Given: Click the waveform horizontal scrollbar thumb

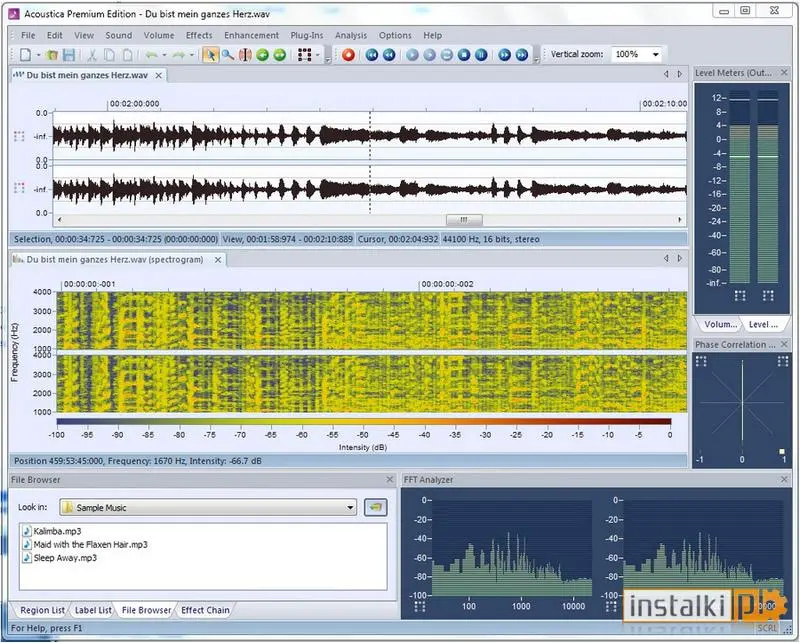Looking at the screenshot, I should pos(464,219).
